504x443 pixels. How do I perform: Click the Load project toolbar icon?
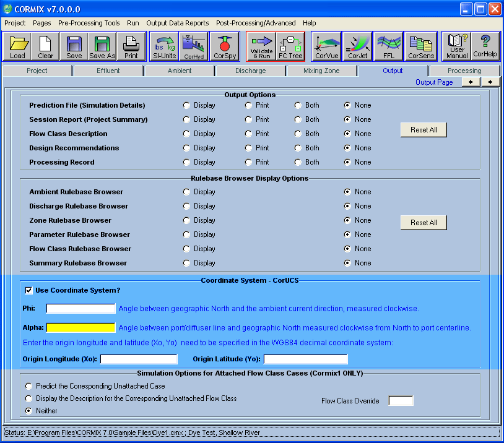(x=17, y=46)
